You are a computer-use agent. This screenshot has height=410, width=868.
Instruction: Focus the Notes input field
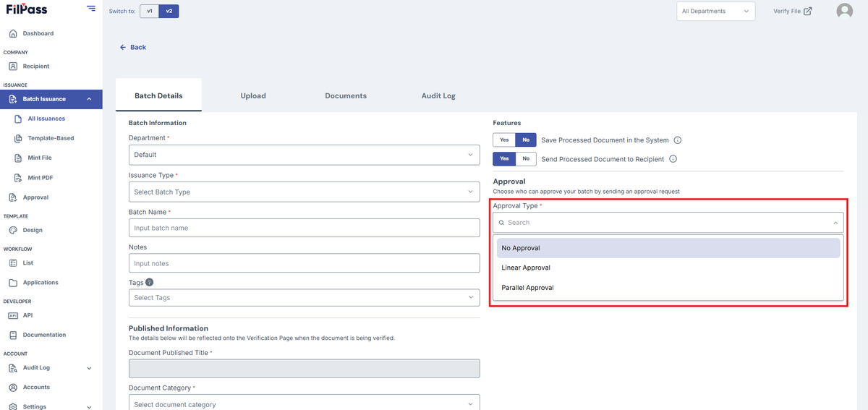click(304, 263)
